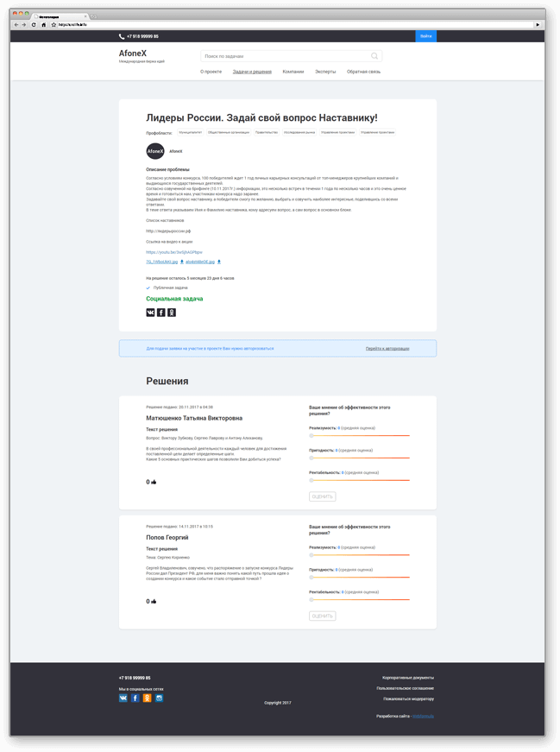
Task: Click browser home icon
Action: [x=44, y=24]
